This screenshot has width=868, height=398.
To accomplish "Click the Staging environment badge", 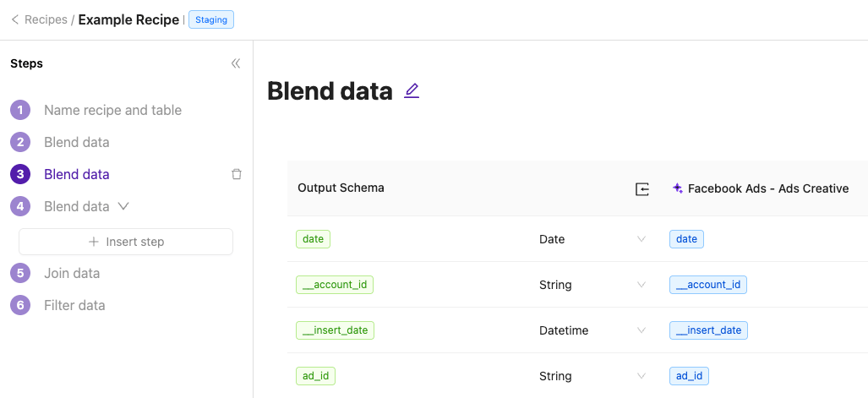I will [x=211, y=19].
